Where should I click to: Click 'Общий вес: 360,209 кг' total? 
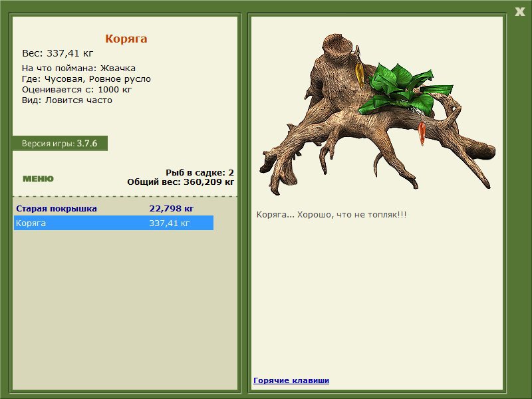180,182
